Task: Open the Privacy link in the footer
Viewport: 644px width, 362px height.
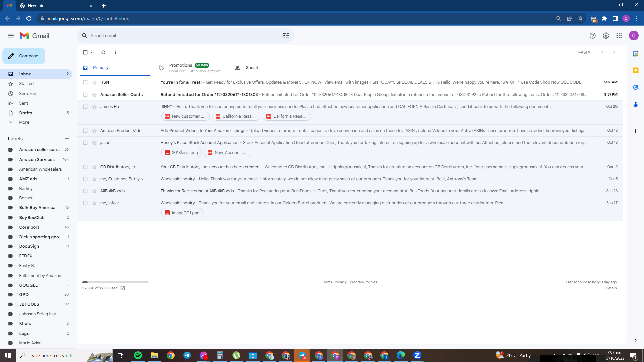Action: [341, 282]
